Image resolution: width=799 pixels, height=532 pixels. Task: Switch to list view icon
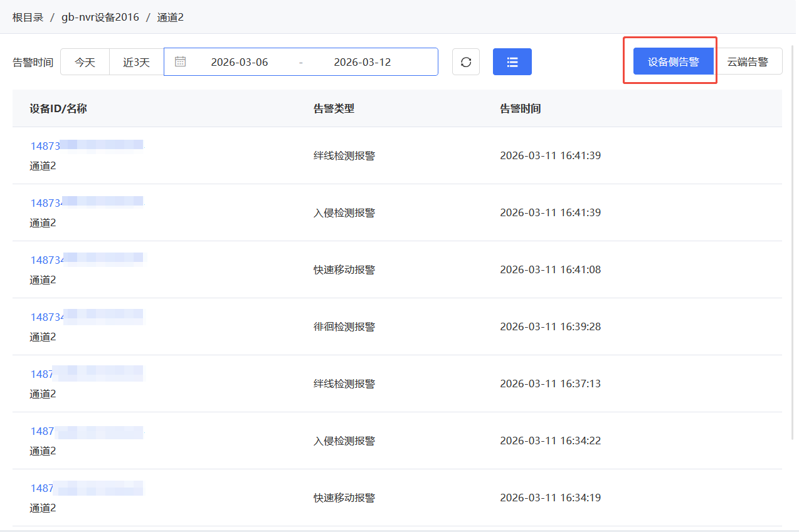tap(512, 62)
